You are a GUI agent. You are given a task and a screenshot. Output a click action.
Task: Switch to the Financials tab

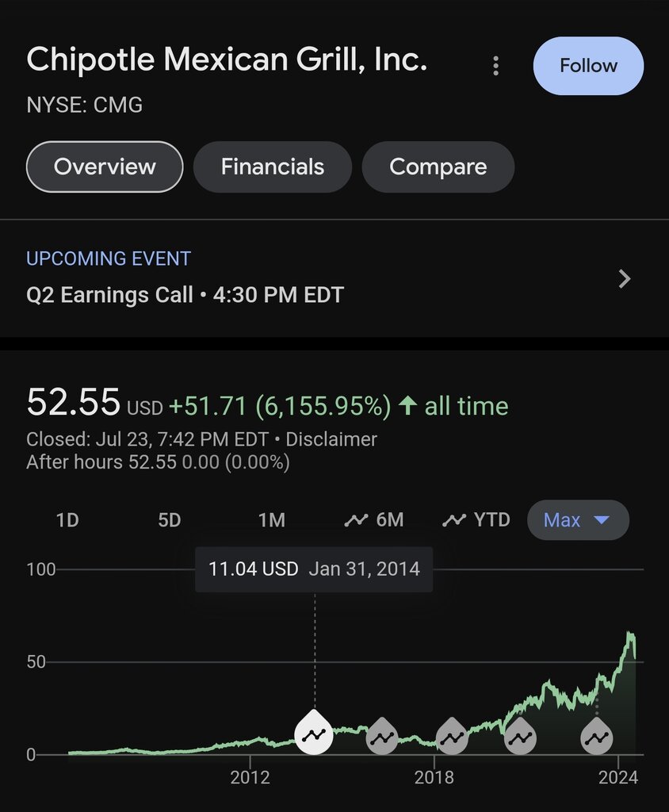pos(273,167)
